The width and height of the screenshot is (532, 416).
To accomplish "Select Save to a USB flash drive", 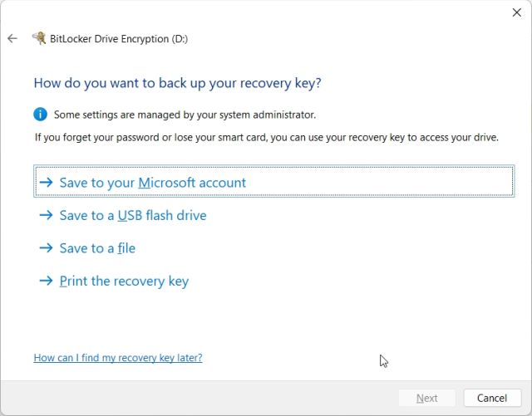I will (x=133, y=215).
